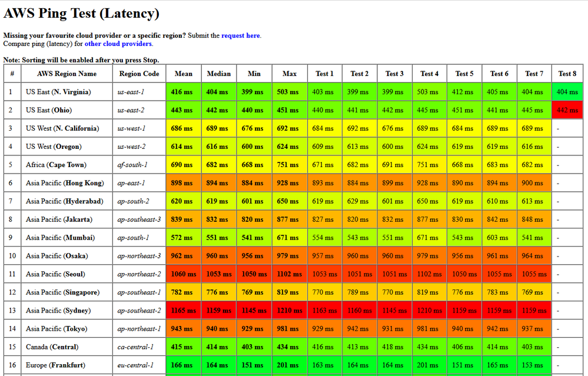Sort by AWS Region Name header
The height and width of the screenshot is (376, 588).
pyautogui.click(x=67, y=73)
